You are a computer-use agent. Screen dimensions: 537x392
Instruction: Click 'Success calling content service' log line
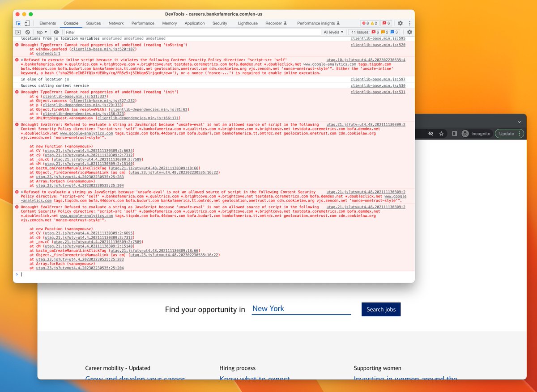[55, 86]
